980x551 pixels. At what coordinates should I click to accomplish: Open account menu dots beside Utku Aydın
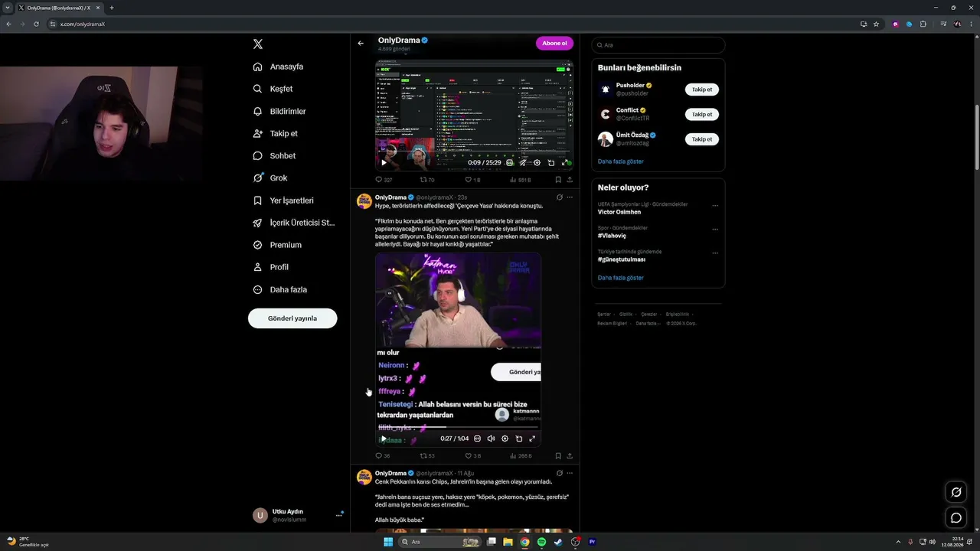pyautogui.click(x=338, y=515)
